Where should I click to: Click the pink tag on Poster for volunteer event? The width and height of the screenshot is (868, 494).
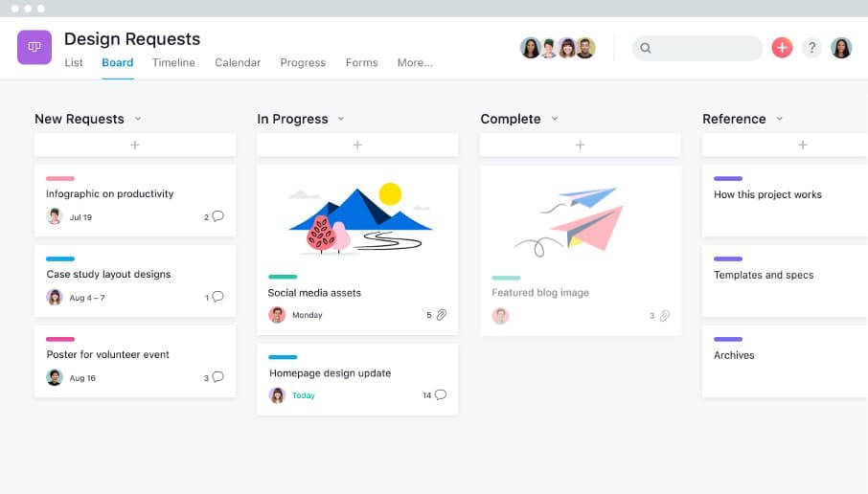[60, 339]
